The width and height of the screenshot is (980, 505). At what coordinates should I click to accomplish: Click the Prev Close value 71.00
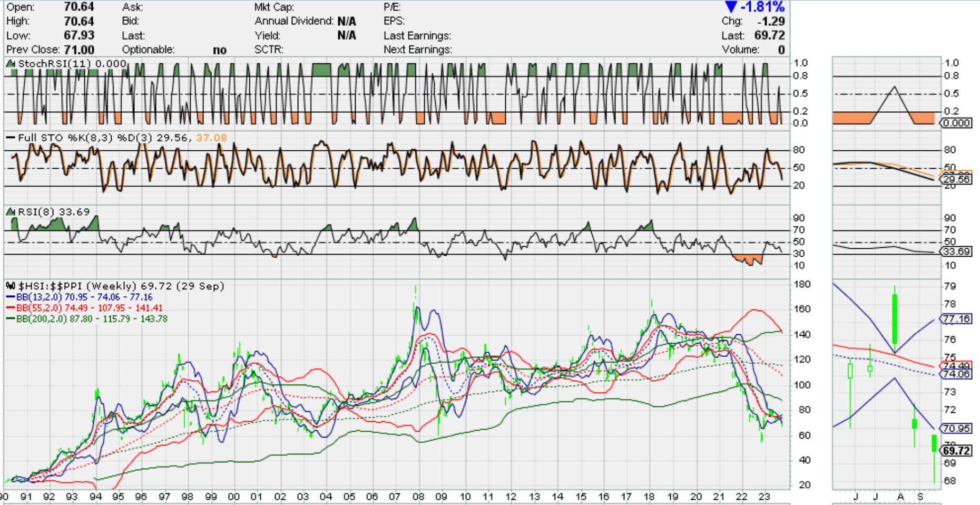pos(79,50)
